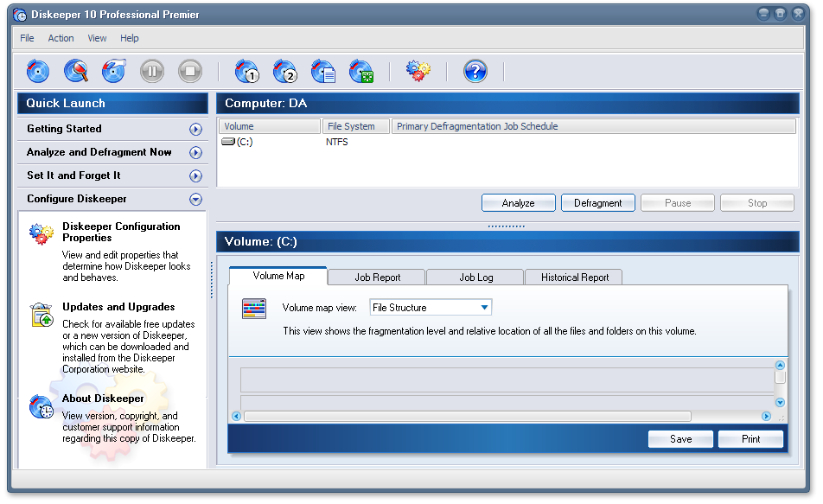Viewport: 823px width, 504px height.
Task: Click the NTFS file system cell
Action: point(337,142)
